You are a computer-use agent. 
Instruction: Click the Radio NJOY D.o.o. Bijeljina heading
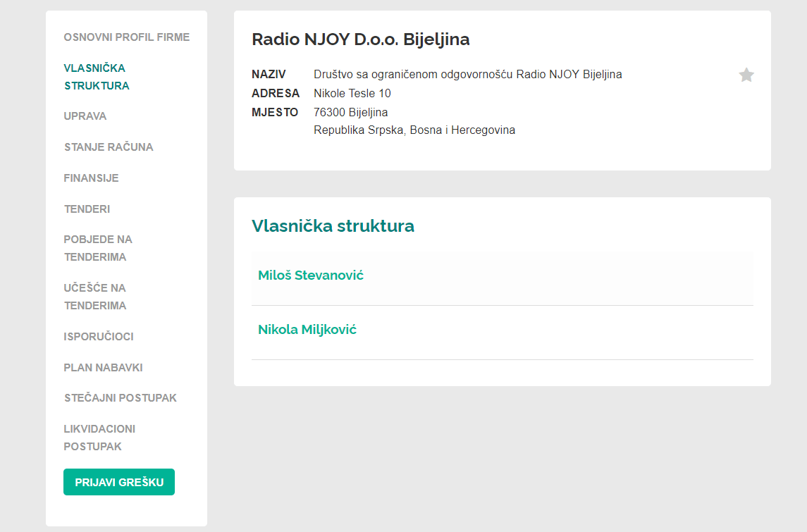click(x=360, y=39)
